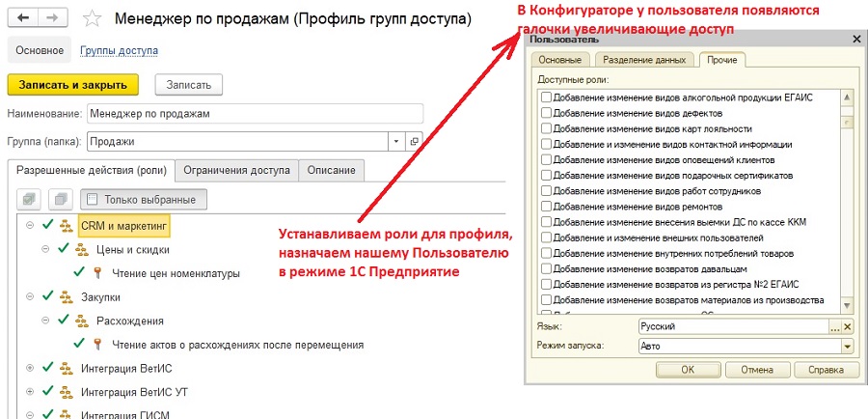Click the ellipsis button in Язык field
Viewport: 868px width, 419px height.
836,327
